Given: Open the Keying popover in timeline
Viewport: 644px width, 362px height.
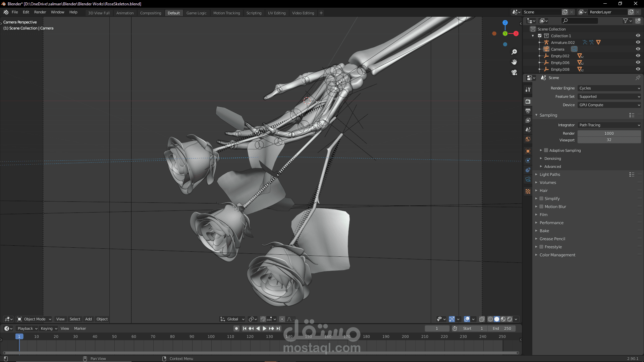Looking at the screenshot, I should (x=49, y=328).
